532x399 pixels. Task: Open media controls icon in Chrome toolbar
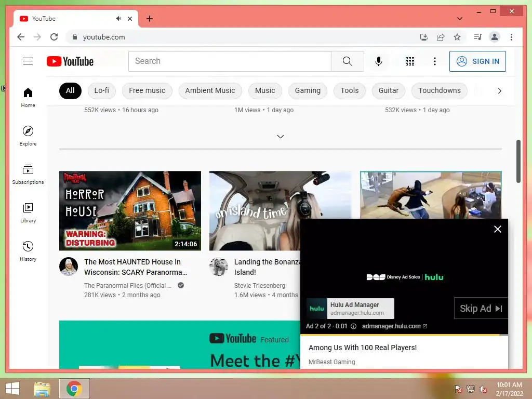coord(478,37)
